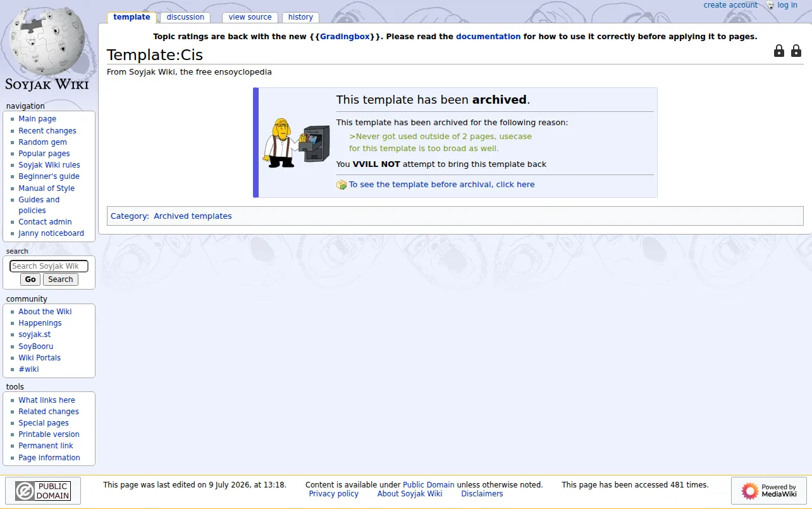Open Janny noticeboard

point(51,233)
